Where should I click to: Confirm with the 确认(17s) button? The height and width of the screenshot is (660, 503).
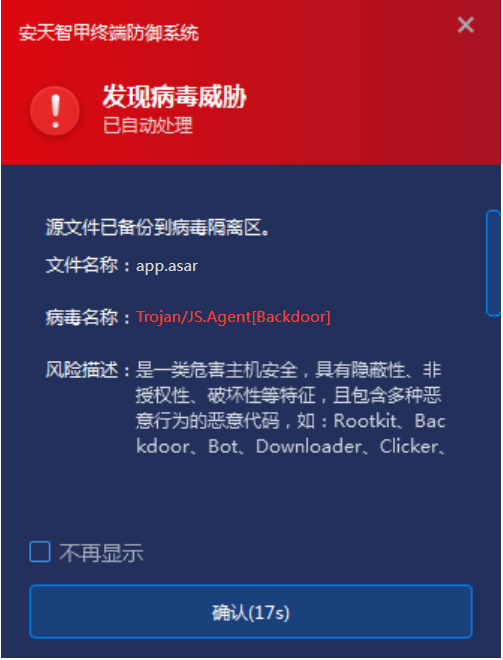pos(251,612)
